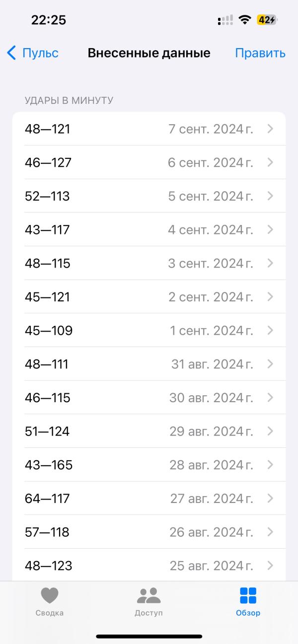Screen dimensions: 298x644
Task: Tap the Wi-Fi status icon
Action: pyautogui.click(x=244, y=20)
